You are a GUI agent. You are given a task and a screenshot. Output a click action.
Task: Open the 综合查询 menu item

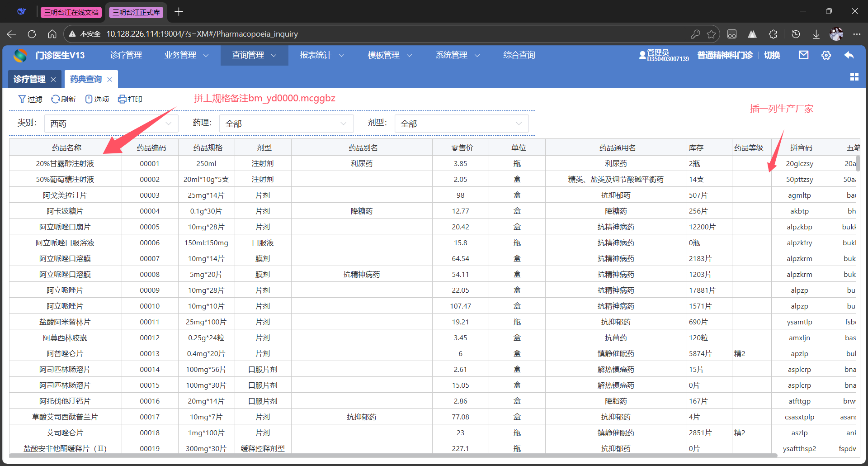click(x=519, y=55)
